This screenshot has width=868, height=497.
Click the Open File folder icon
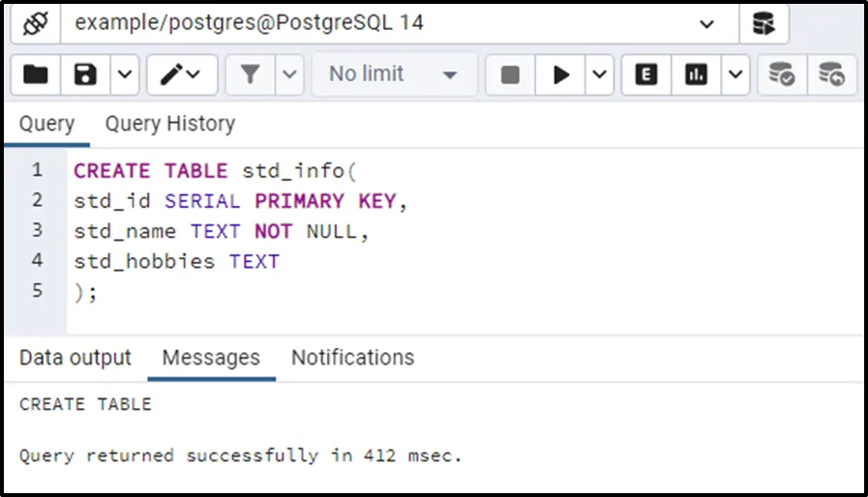coord(36,74)
